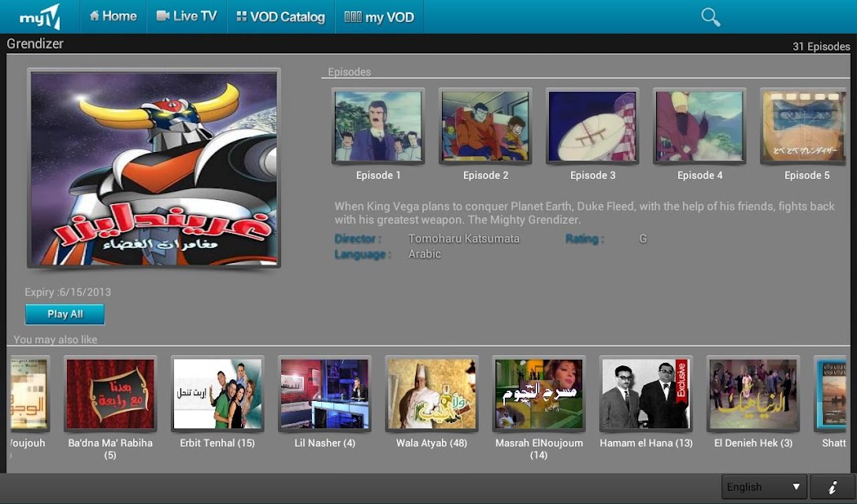Screen dimensions: 857x504
Task: Click the G rating value
Action: click(x=643, y=239)
